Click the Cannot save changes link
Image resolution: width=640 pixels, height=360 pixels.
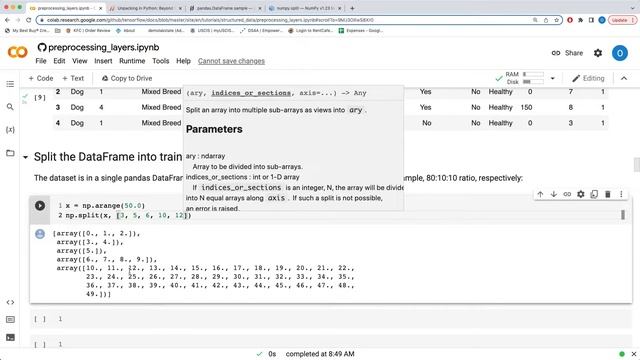231,61
